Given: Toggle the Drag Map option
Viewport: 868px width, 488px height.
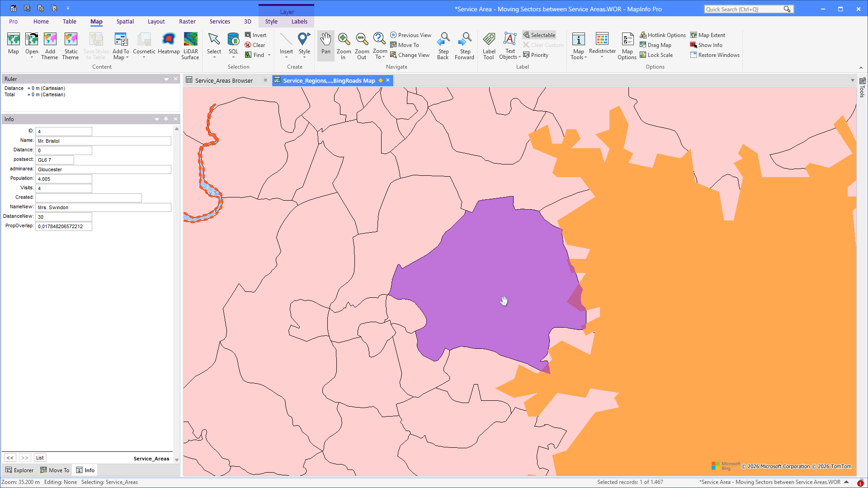Looking at the screenshot, I should click(655, 45).
